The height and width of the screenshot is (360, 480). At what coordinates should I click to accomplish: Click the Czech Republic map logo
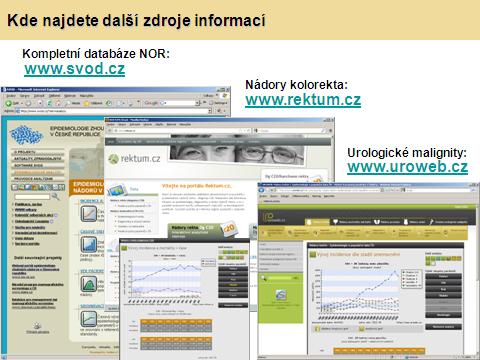pos(27,135)
